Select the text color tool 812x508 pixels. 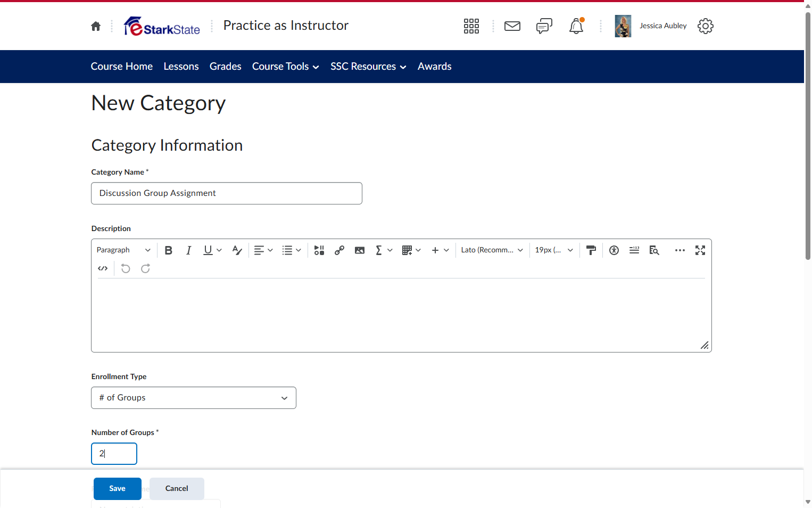tap(237, 250)
